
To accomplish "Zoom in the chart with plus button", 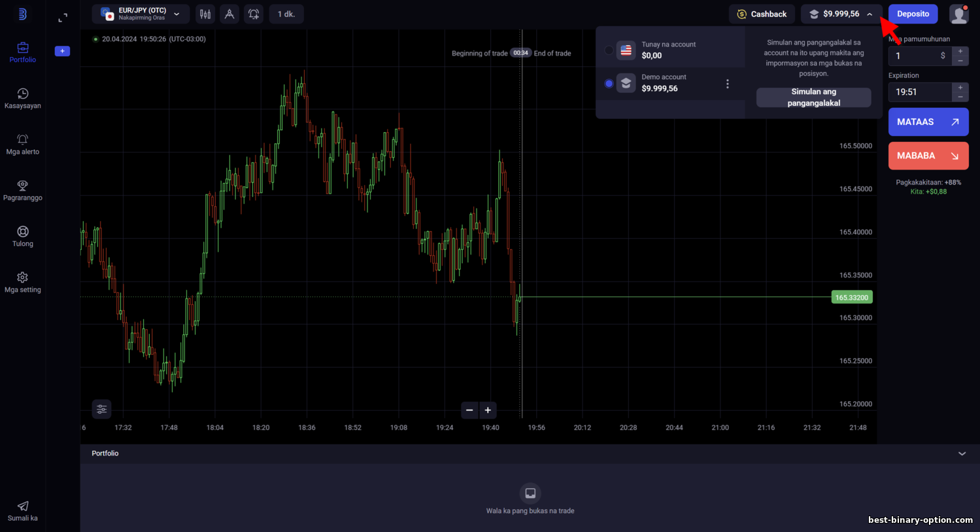I will coord(488,410).
